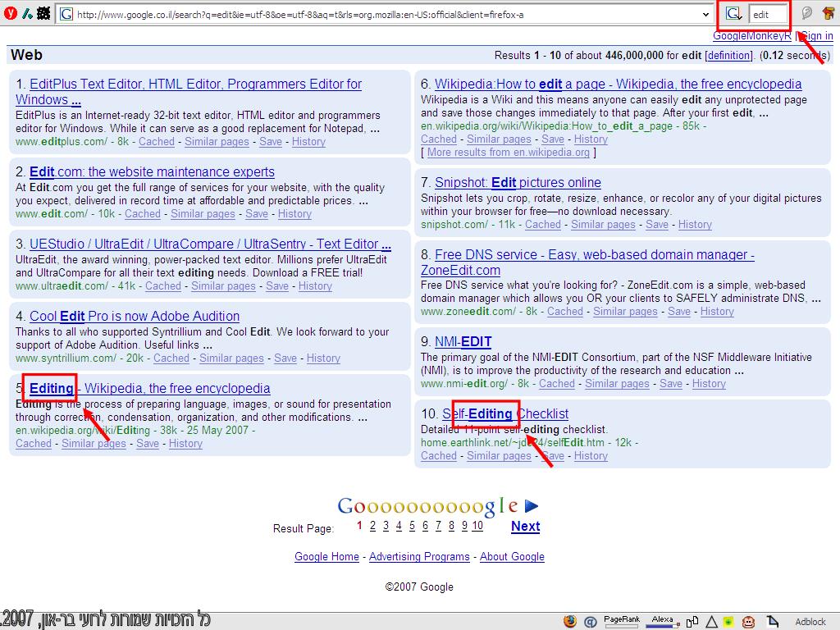Click the blue arrow after the Google pagination logo
Image resolution: width=840 pixels, height=630 pixels.
tap(531, 505)
